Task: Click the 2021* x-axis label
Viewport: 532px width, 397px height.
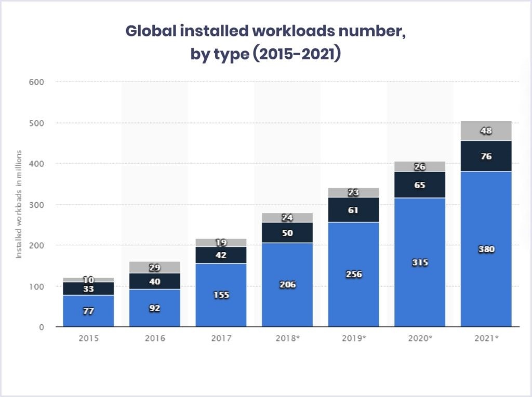Action: [x=486, y=338]
